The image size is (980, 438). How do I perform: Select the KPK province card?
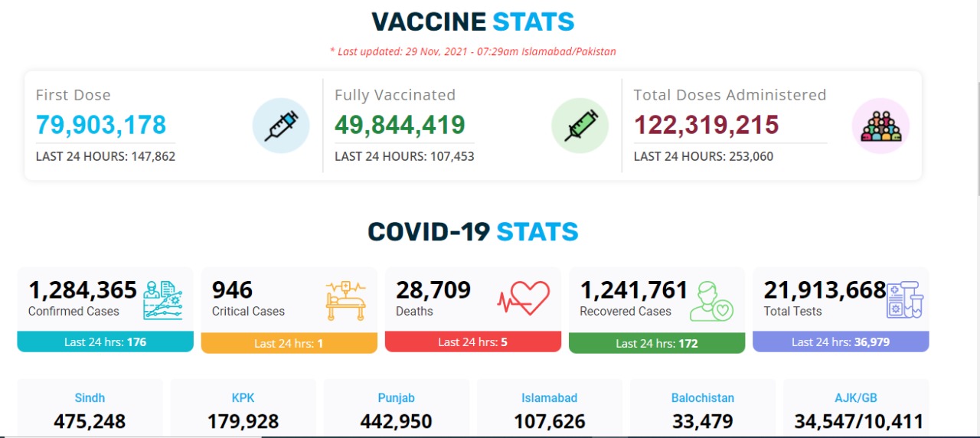243,408
